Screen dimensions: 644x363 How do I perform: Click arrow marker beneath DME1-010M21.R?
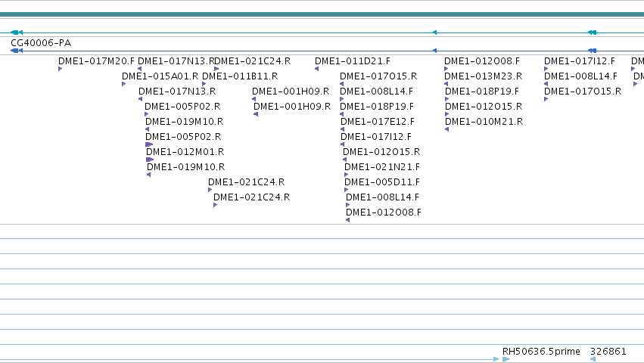[x=446, y=129]
